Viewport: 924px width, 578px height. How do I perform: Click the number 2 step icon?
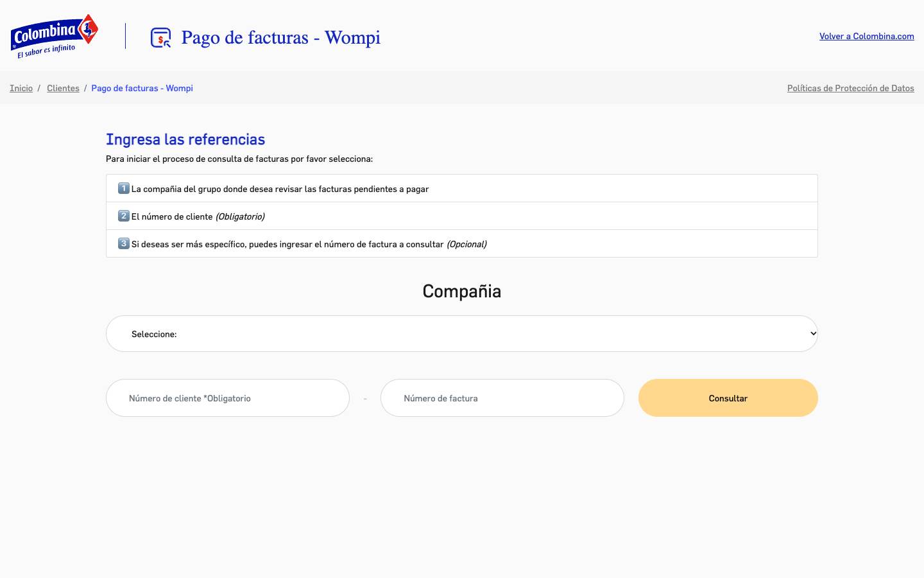[x=124, y=216]
